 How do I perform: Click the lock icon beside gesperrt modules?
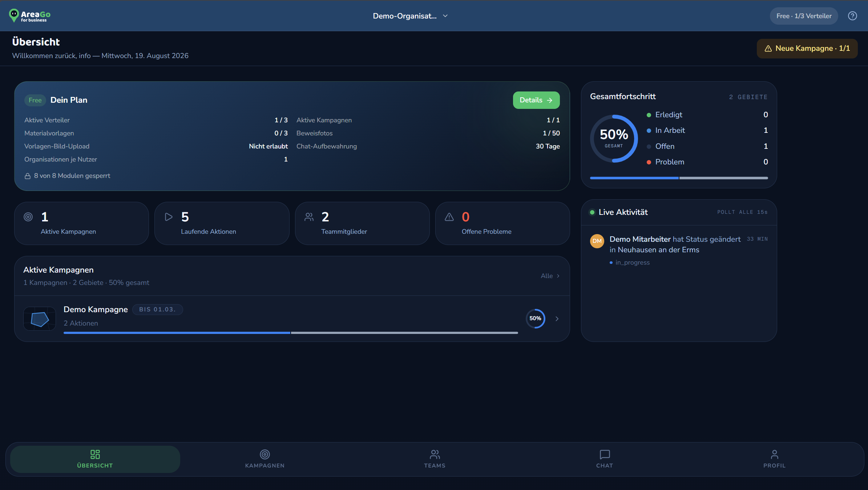tap(28, 176)
